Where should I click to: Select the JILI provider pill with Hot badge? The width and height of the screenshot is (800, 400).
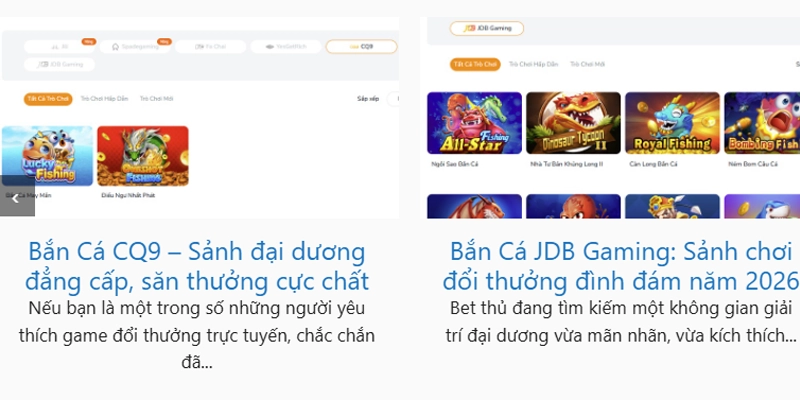point(59,46)
